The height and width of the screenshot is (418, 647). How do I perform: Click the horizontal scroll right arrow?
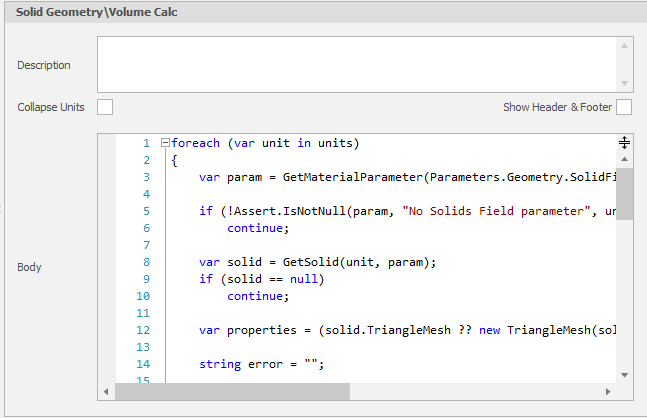(x=608, y=392)
